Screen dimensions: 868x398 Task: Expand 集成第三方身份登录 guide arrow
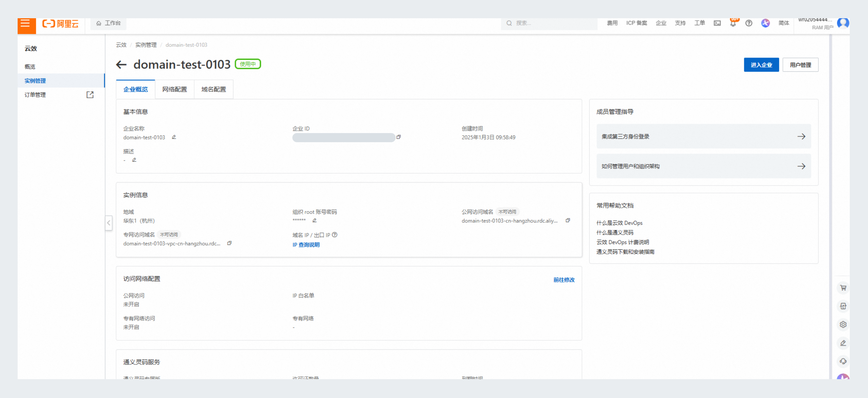tap(801, 136)
